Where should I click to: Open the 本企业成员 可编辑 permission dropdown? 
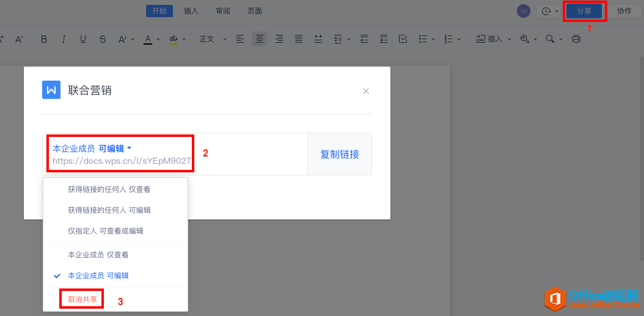point(92,149)
